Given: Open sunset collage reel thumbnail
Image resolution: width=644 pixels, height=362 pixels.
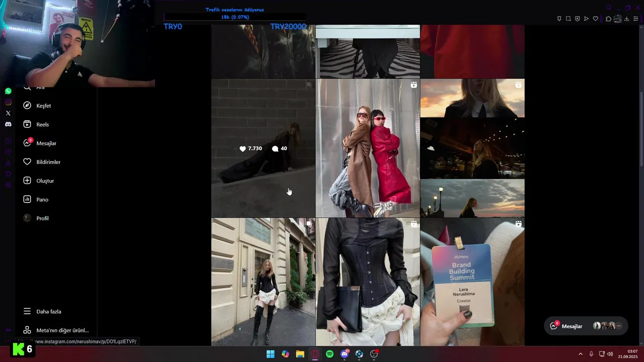Looking at the screenshot, I should (472, 148).
